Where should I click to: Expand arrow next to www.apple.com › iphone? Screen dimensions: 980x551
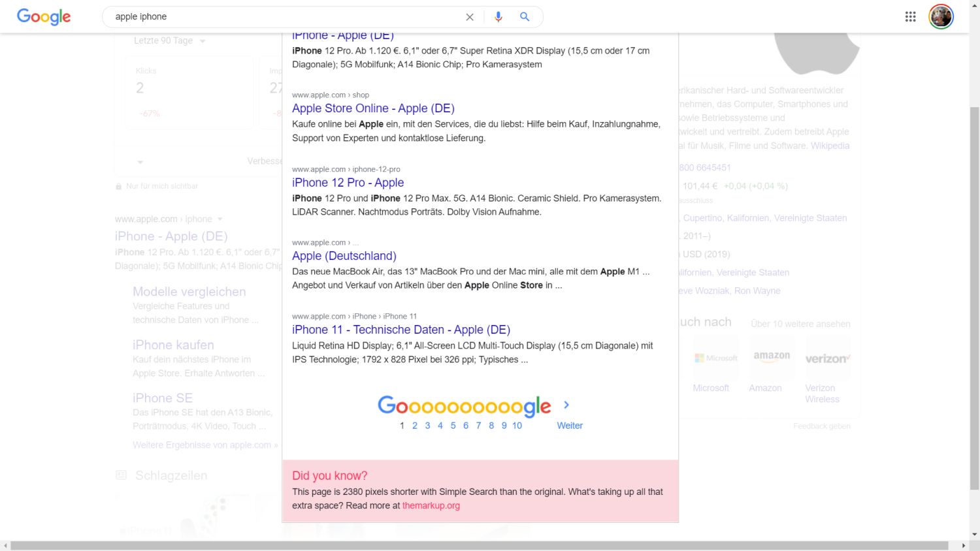tap(220, 219)
